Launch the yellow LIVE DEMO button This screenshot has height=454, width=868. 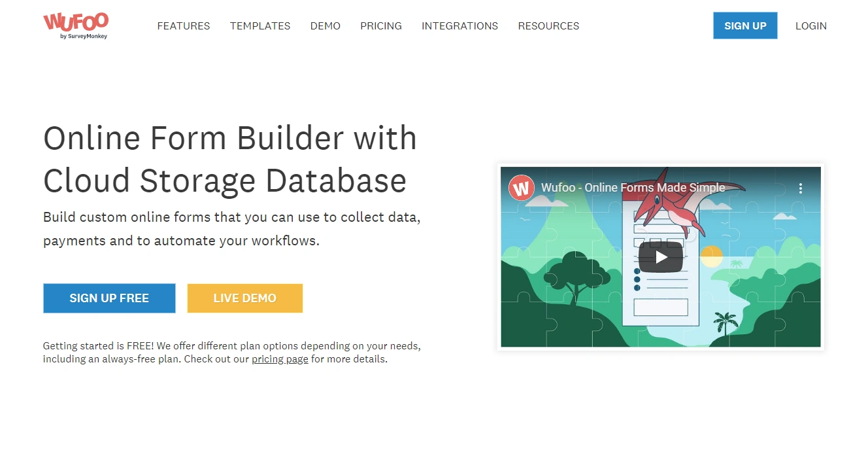point(244,298)
